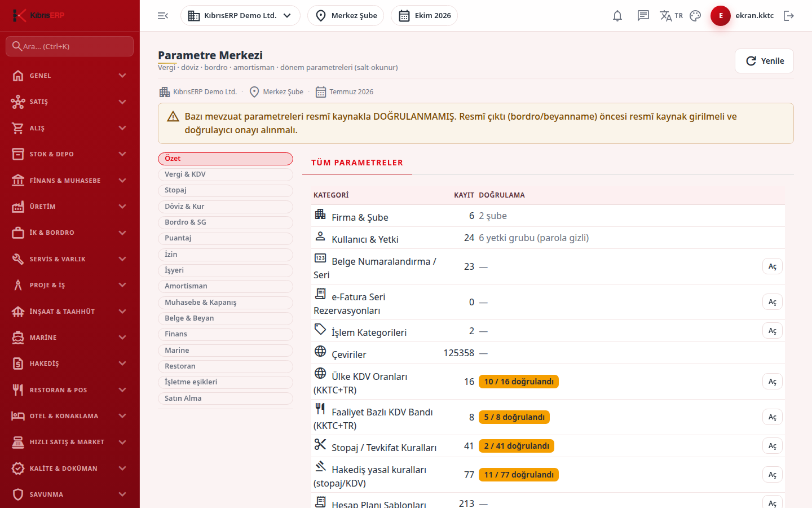This screenshot has height=508, width=812.
Task: Open the messages chat icon
Action: [643, 16]
